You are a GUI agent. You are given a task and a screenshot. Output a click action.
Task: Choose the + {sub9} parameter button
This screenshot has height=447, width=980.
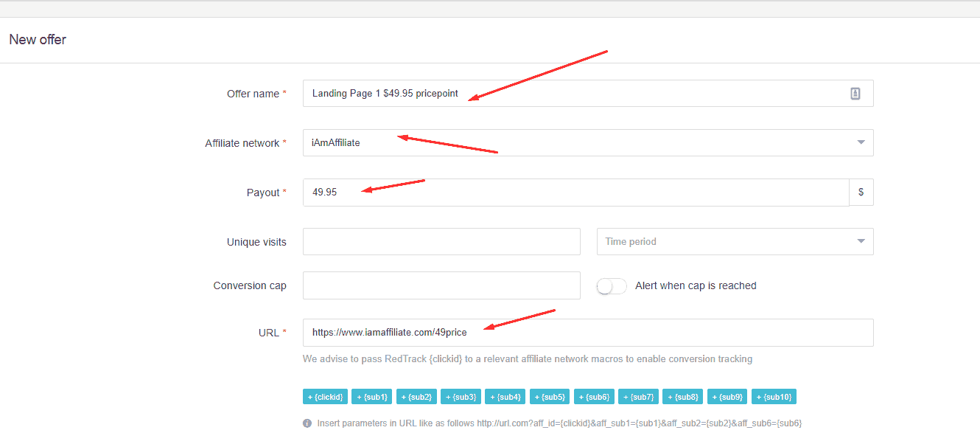(727, 397)
